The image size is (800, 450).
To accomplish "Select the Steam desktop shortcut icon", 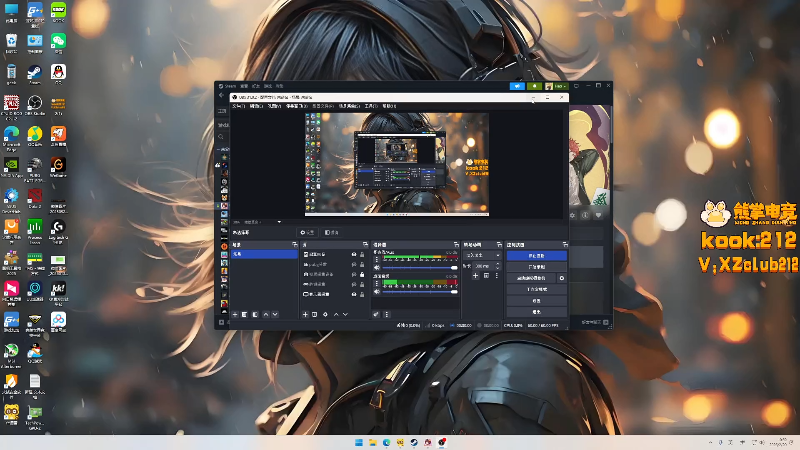I will click(35, 74).
